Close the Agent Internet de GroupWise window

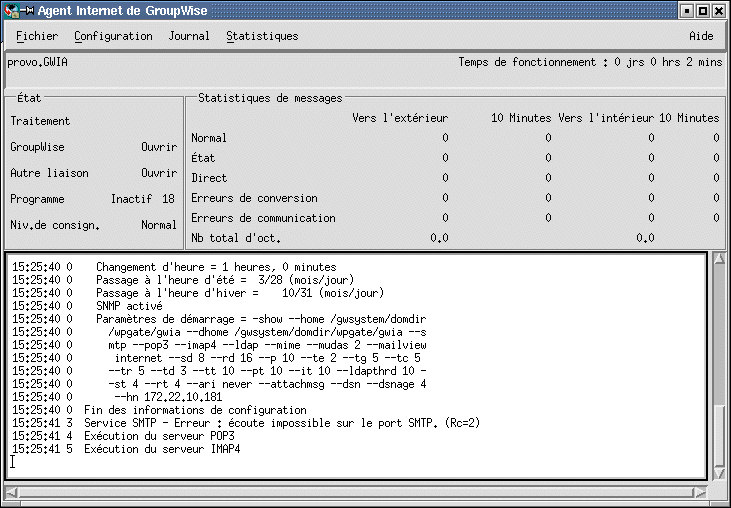click(x=719, y=11)
